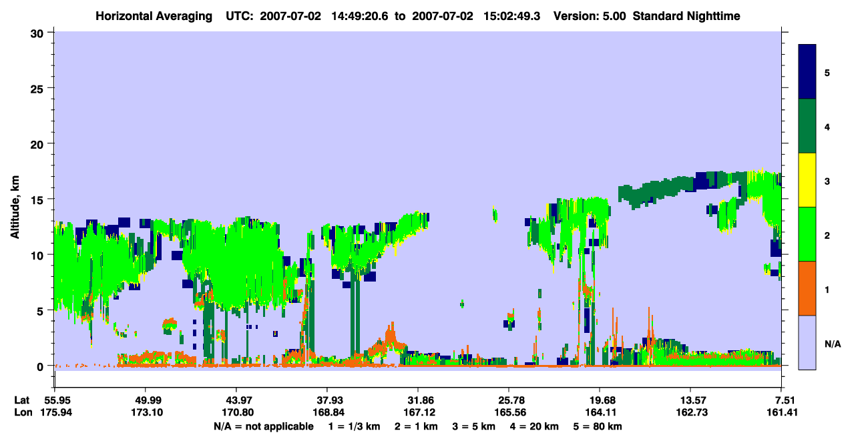
Task: Click the legend entry '1 = 1/3 km'
Action: tap(355, 426)
